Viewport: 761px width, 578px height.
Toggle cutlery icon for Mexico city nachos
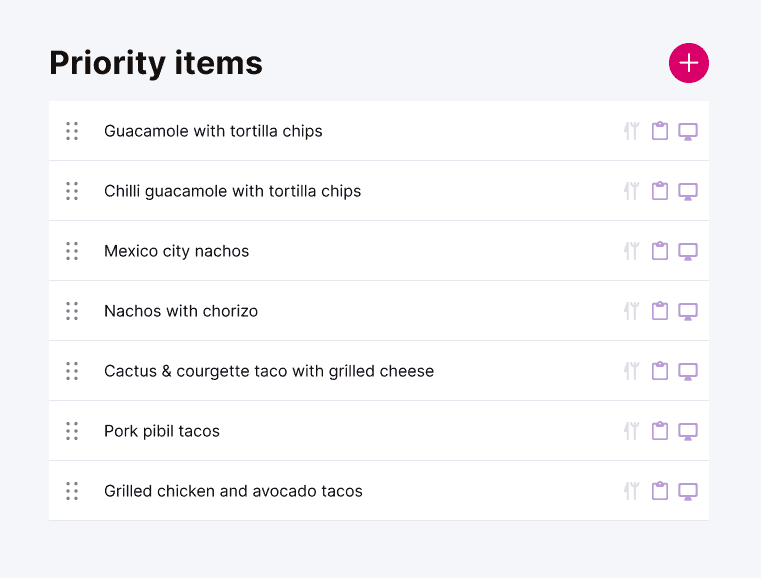tap(631, 251)
